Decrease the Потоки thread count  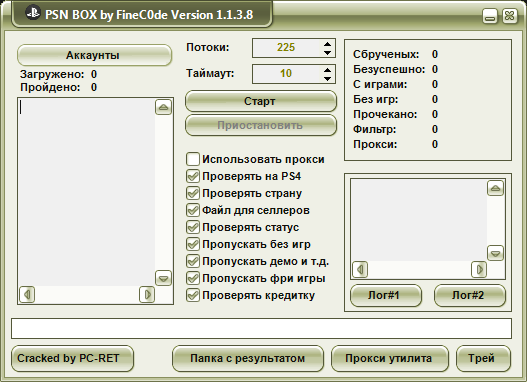(x=327, y=52)
